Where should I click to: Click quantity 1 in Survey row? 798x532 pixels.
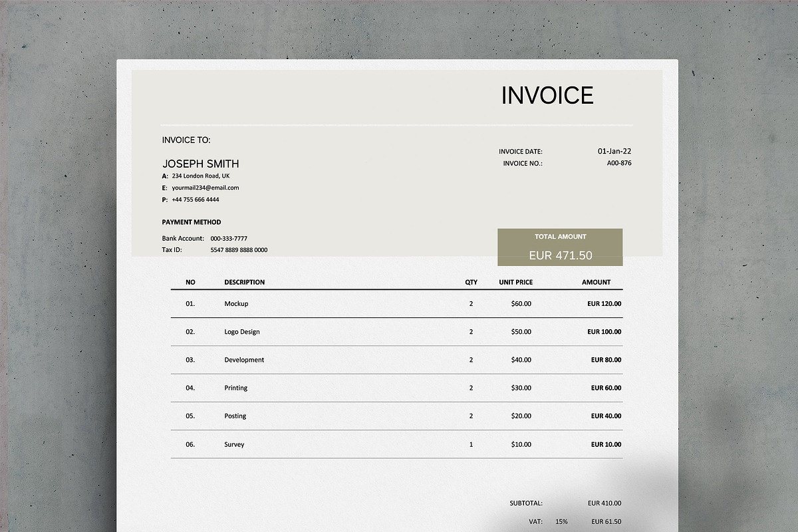point(471,444)
